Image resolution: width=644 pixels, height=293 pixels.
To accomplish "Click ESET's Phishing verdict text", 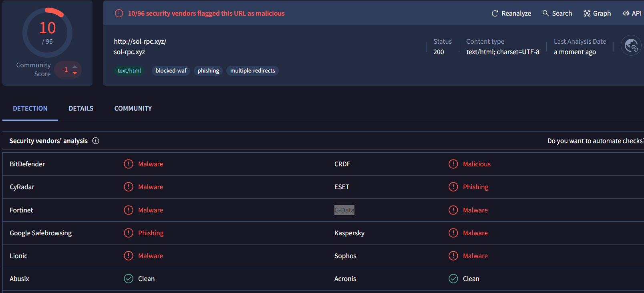I will click(476, 187).
